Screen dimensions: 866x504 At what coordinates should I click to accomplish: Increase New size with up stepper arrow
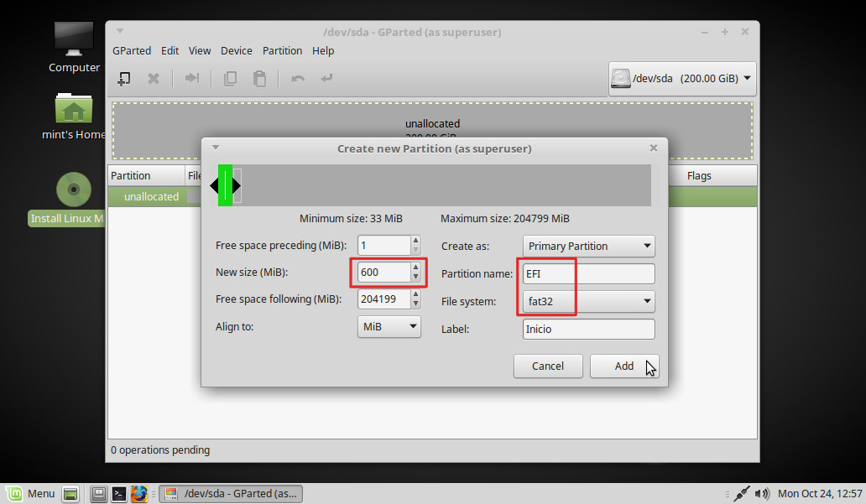click(x=415, y=268)
